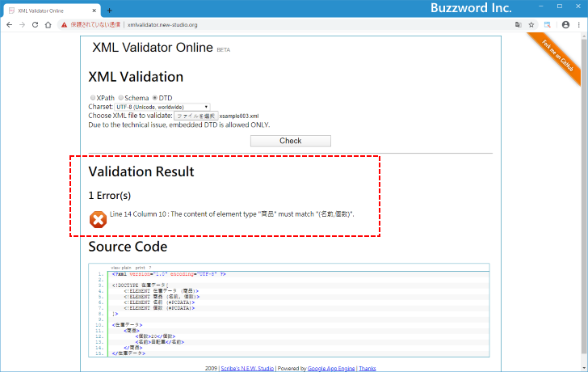588x372 pixels.
Task: Open the user profile avatar icon
Action: 565,25
